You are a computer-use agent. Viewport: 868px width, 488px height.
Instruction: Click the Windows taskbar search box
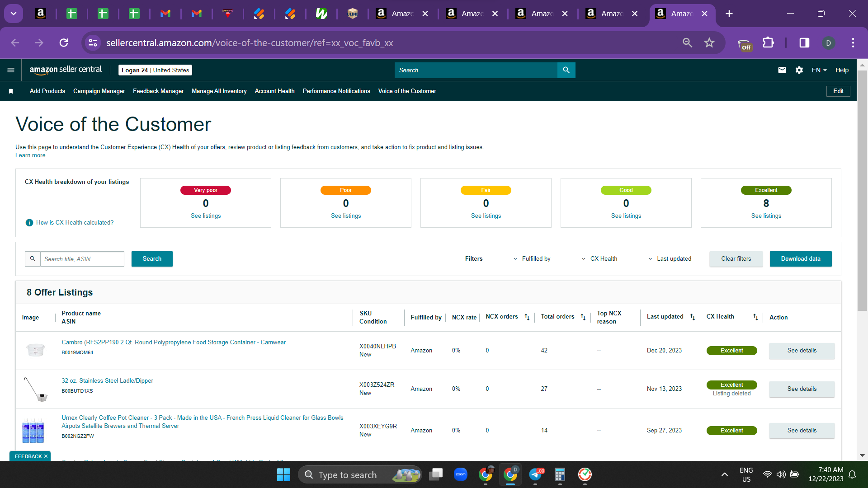[x=360, y=474]
